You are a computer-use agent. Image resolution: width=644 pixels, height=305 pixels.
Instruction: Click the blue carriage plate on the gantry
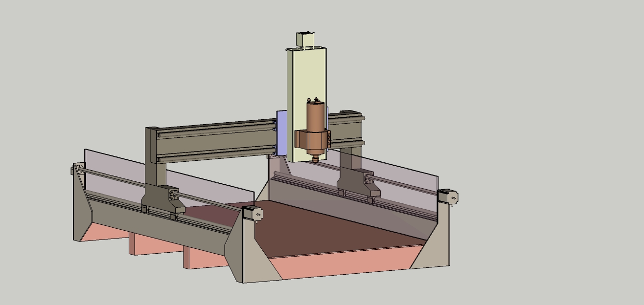click(281, 133)
